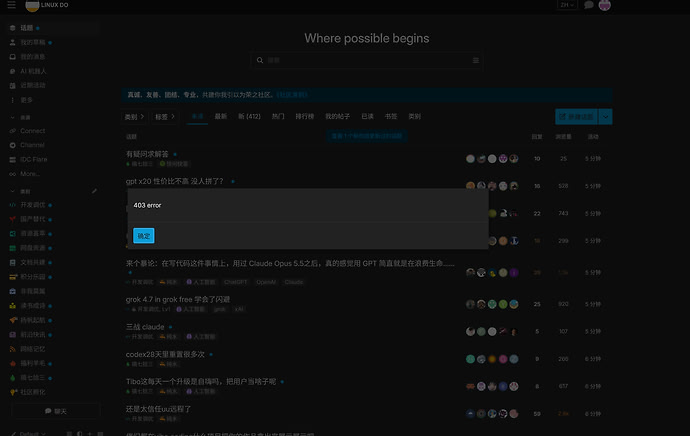Click the search magnifier icon

[x=260, y=60]
